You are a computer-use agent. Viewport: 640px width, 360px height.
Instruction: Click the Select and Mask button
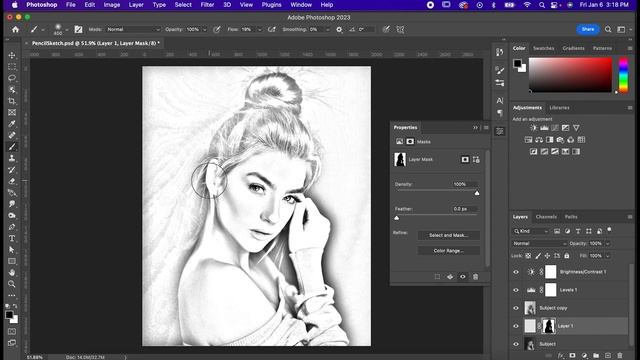click(448, 235)
